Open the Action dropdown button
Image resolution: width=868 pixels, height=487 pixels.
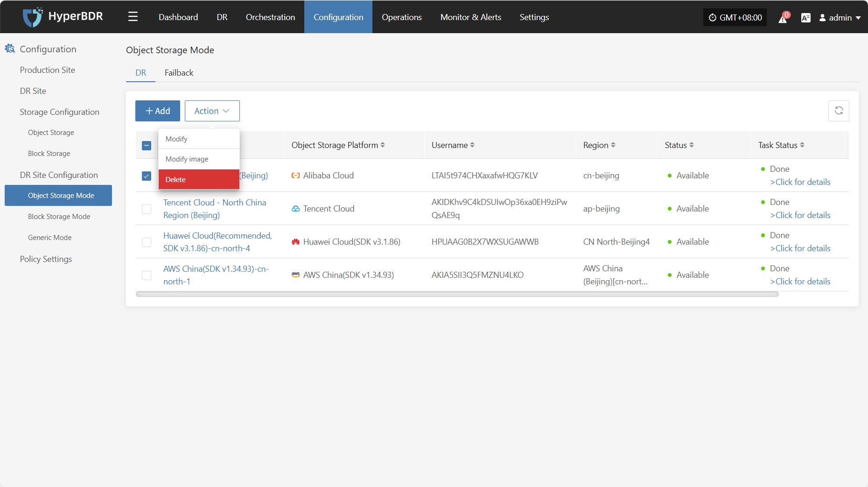point(212,111)
